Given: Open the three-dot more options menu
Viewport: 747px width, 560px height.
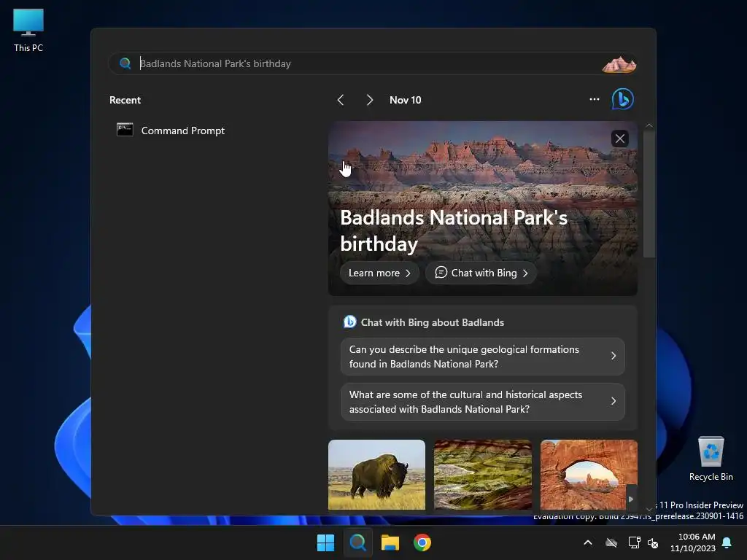Looking at the screenshot, I should [x=594, y=99].
